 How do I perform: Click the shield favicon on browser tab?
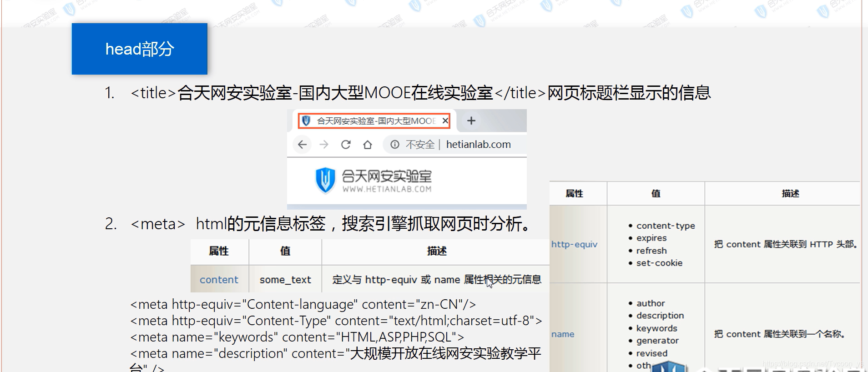[x=306, y=121]
